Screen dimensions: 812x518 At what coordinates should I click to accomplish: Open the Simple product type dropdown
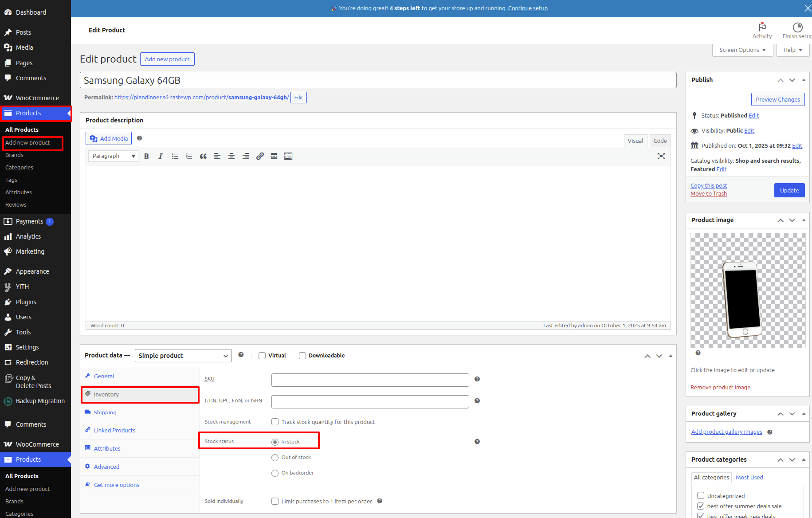point(183,356)
